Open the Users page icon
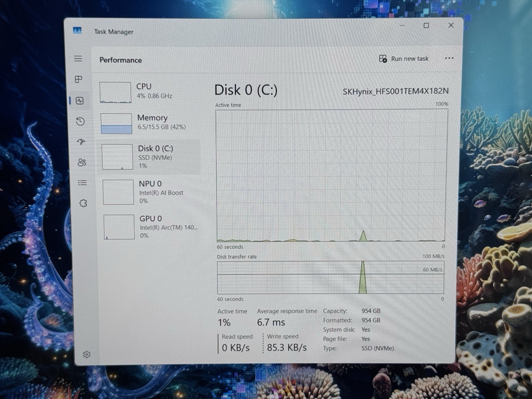Screen dimensions: 532x399 click(x=82, y=162)
